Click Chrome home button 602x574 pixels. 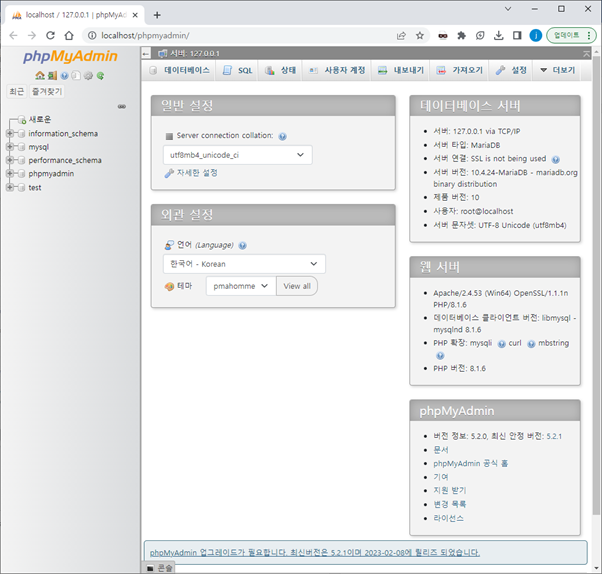69,36
